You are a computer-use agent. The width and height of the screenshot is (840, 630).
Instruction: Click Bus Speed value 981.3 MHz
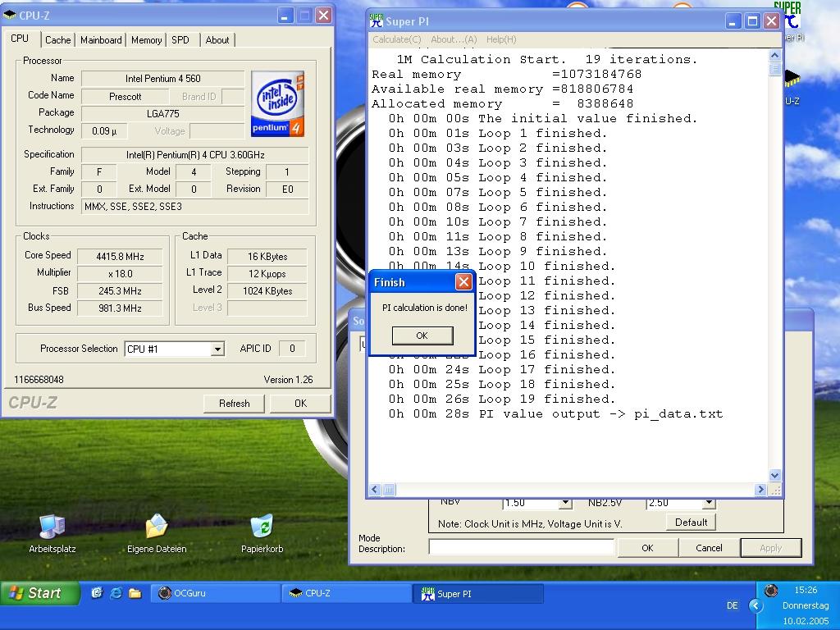[x=120, y=308]
